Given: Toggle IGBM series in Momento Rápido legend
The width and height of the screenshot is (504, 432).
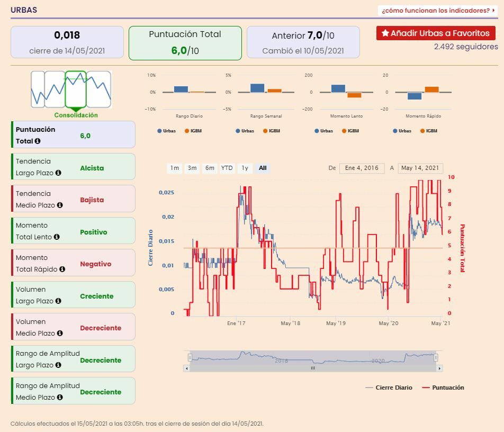Looking at the screenshot, I should (x=429, y=131).
